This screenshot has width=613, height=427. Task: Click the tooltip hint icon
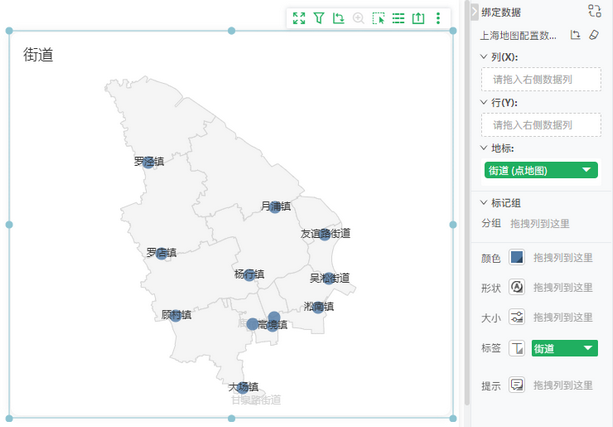[517, 384]
